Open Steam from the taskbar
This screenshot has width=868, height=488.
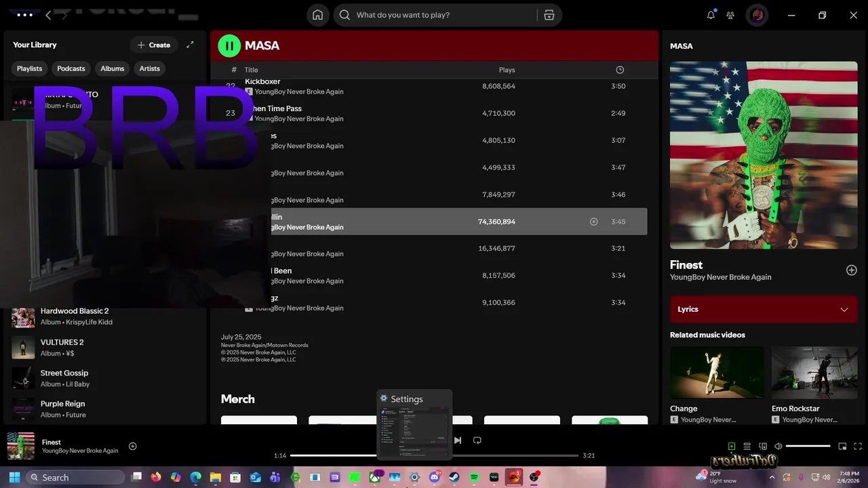tap(454, 477)
